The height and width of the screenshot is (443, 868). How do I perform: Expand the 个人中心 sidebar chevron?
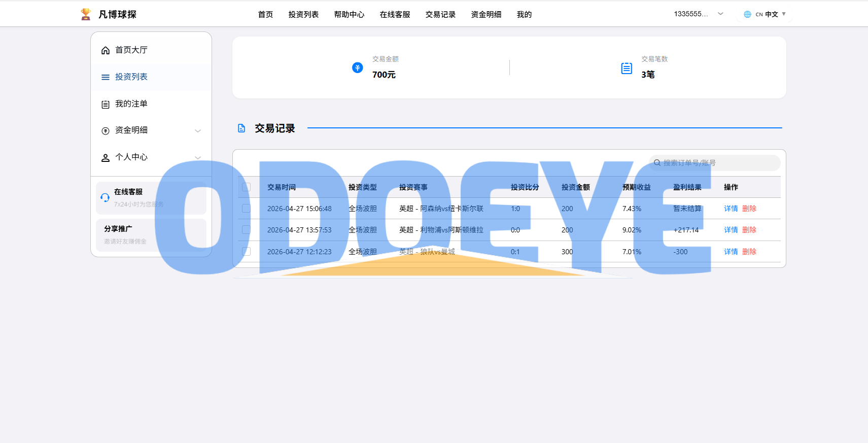[198, 157]
